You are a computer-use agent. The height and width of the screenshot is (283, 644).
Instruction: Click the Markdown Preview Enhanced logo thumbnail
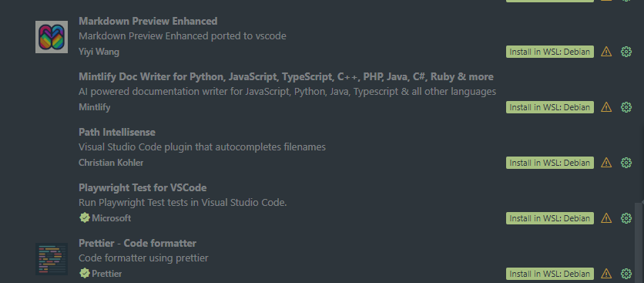point(52,37)
